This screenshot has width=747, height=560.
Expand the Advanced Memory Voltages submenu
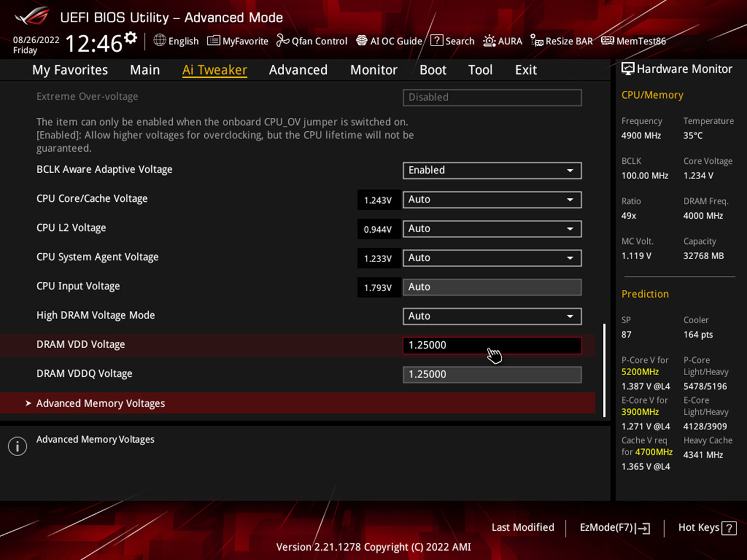[x=100, y=403]
